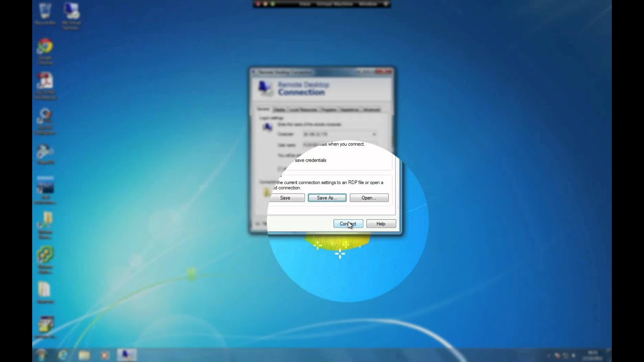Open Internet Explorer from the taskbar
644x362 pixels.
tap(63, 355)
